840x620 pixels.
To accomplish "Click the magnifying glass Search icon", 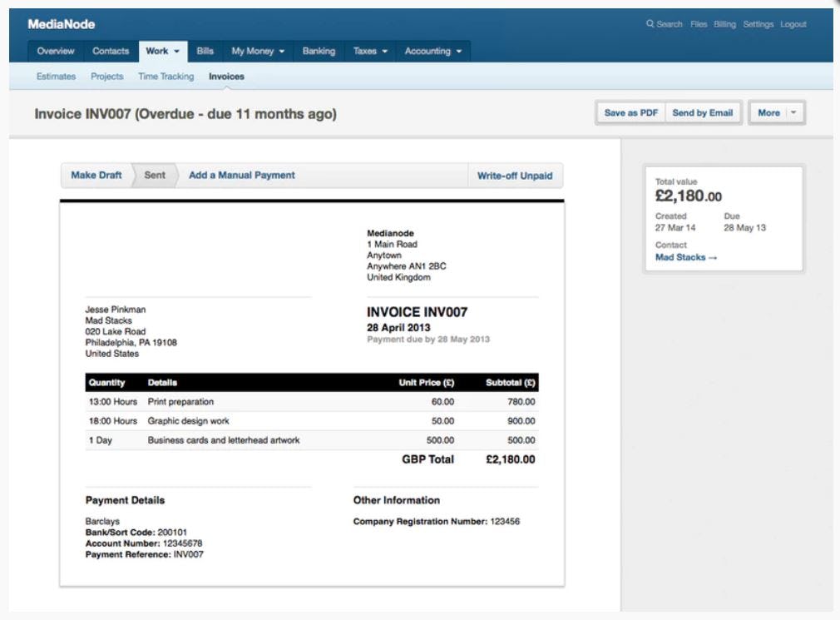I will click(650, 24).
